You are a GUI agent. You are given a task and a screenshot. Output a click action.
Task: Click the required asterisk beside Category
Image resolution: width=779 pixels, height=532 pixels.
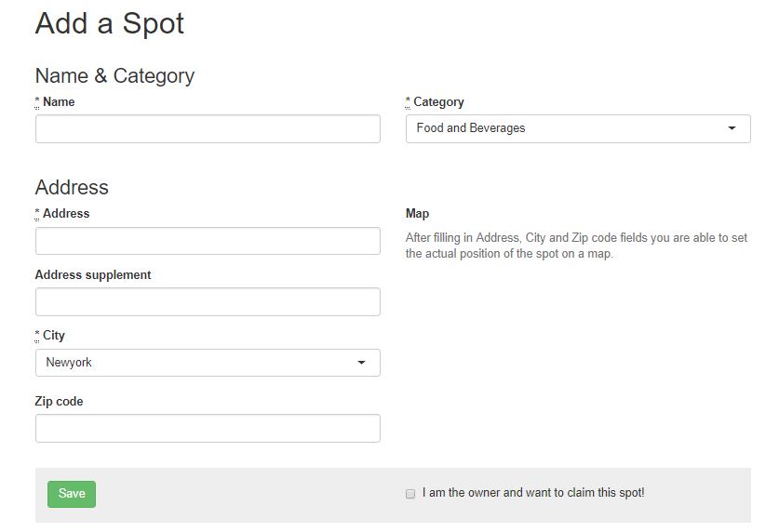(x=408, y=101)
